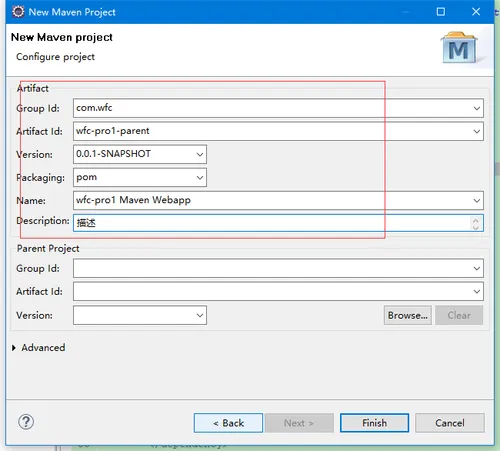The height and width of the screenshot is (451, 500).
Task: Open the Parent Project Group Id dropdown
Action: [x=477, y=268]
